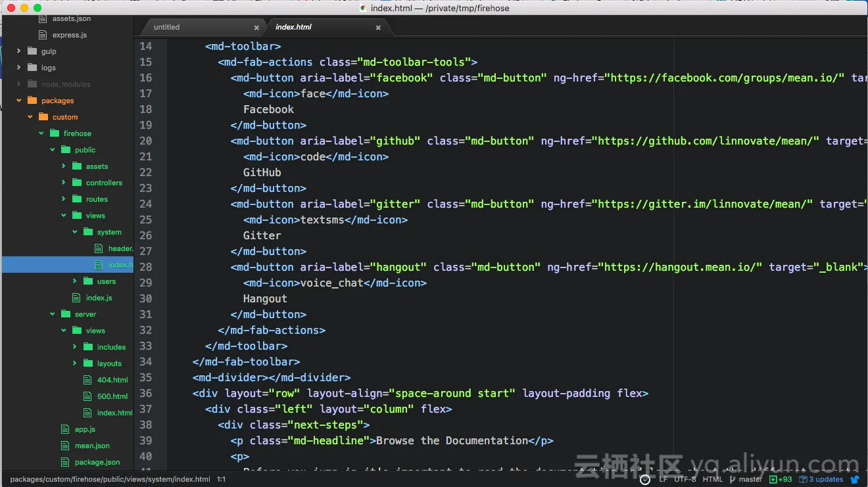Click line number 36 in gutter
The width and height of the screenshot is (868, 487).
point(145,393)
